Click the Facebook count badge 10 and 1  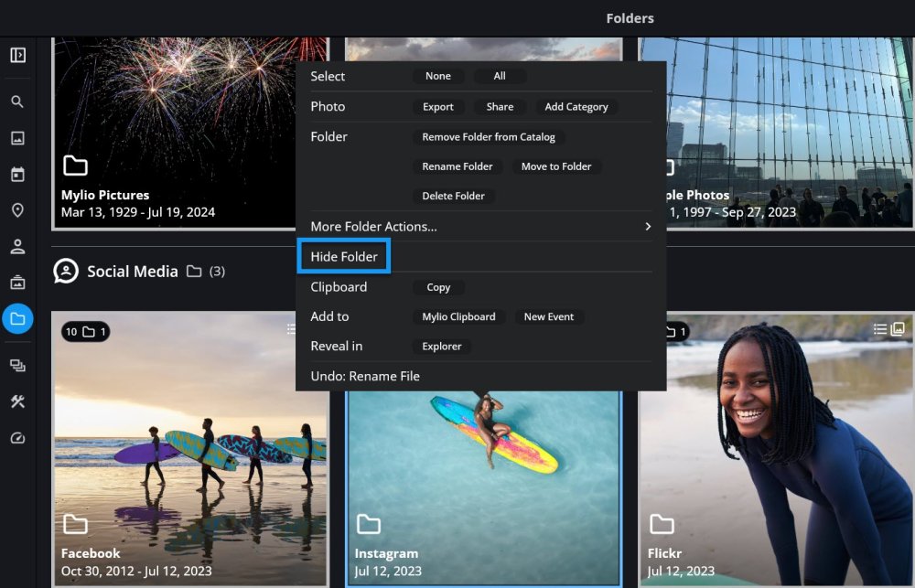(x=86, y=332)
